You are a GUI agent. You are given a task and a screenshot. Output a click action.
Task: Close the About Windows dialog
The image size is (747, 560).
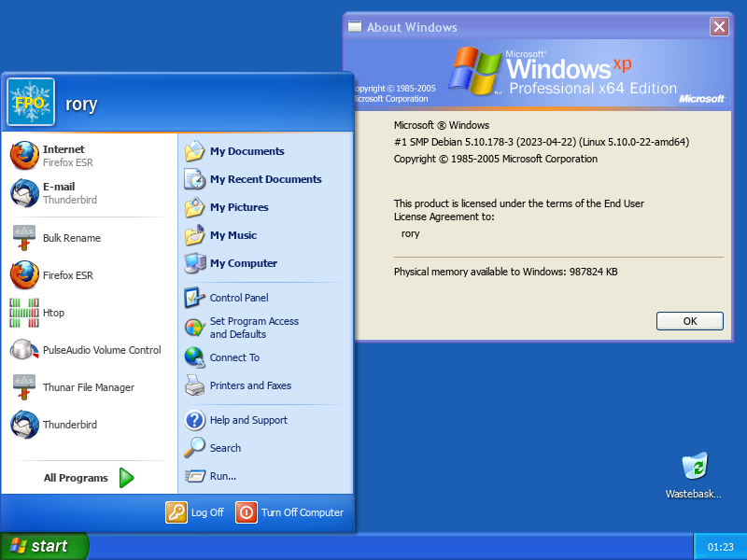pyautogui.click(x=719, y=27)
